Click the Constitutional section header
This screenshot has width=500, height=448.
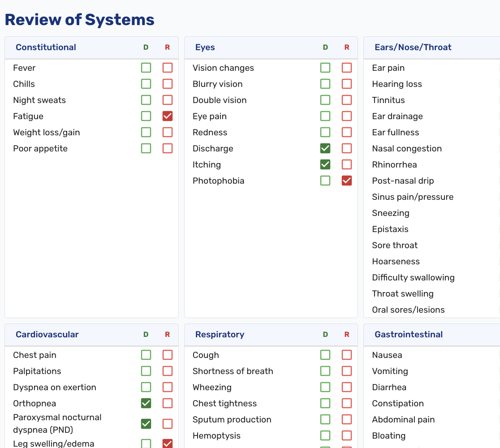46,47
